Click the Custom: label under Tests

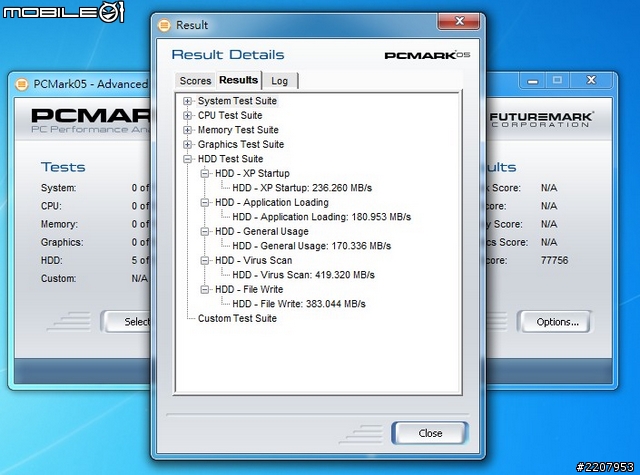58,278
